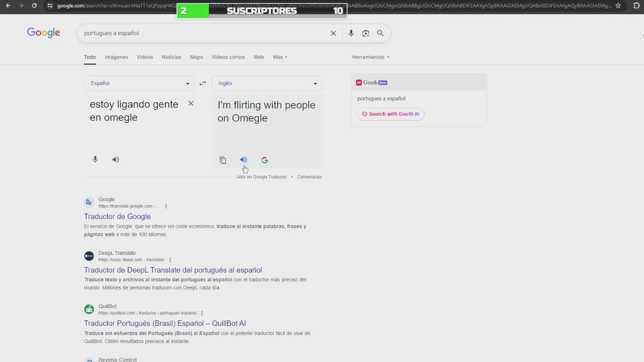Open Abrir en Google Traductor link
This screenshot has width=644, height=362.
coord(262,177)
